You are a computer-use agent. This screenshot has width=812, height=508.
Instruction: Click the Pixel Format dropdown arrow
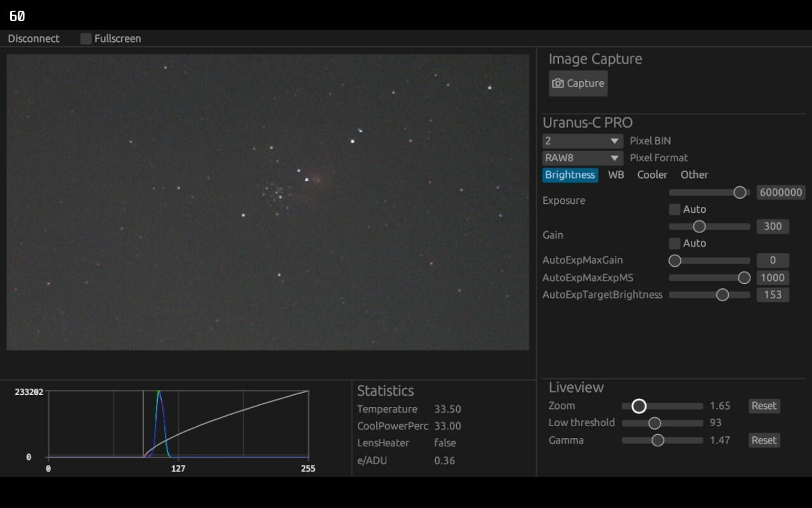614,157
